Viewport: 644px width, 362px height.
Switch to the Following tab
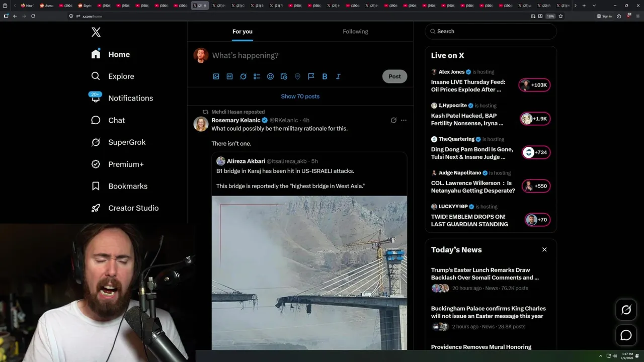355,31
